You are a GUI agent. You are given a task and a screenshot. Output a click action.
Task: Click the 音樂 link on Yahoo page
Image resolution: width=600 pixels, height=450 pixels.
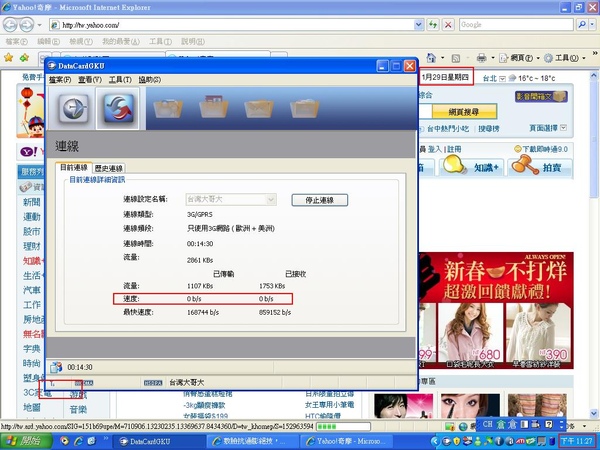click(x=78, y=409)
